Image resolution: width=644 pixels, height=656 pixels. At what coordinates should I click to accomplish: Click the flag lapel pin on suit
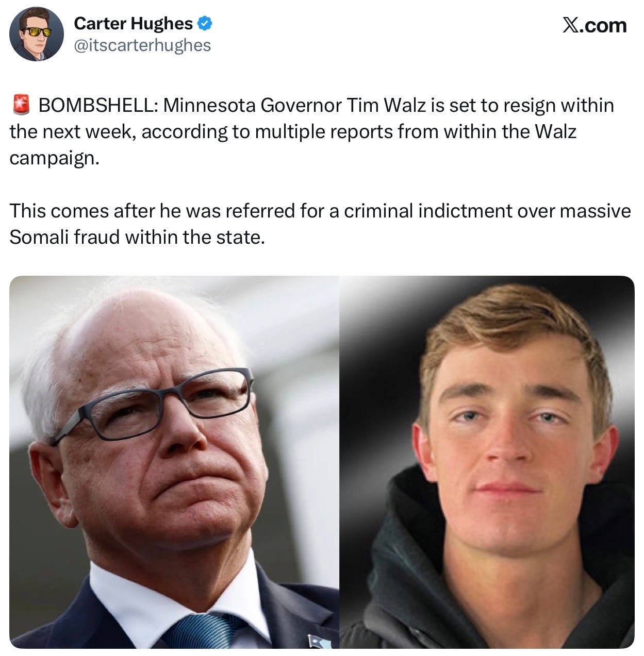[315, 640]
